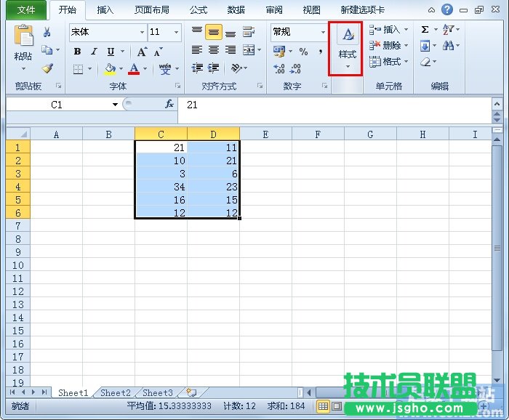This screenshot has height=420, width=509.
Task: Click the AutoSum sigma icon
Action: pyautogui.click(x=425, y=30)
